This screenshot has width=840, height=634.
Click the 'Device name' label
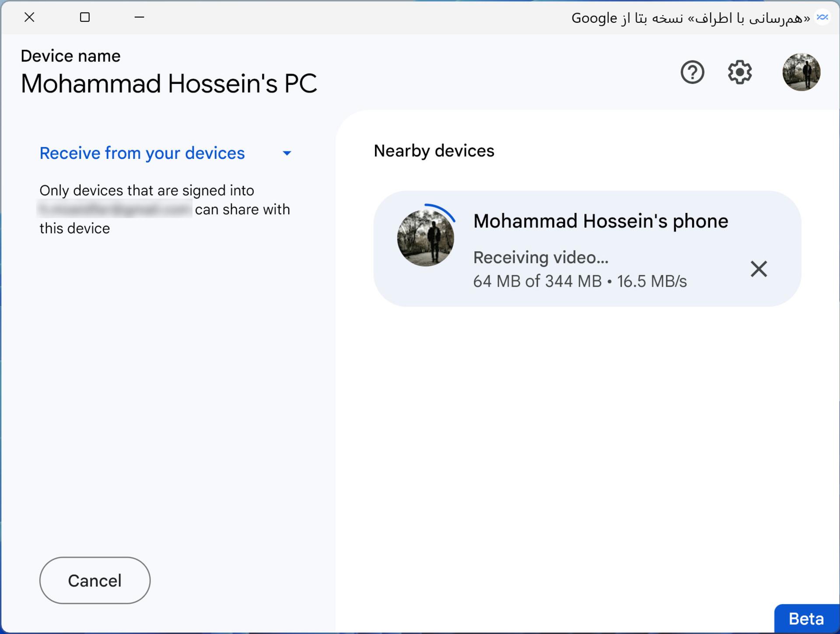tap(70, 56)
